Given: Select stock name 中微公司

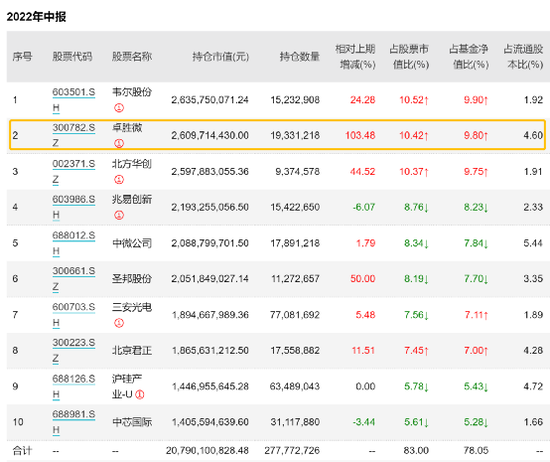Looking at the screenshot, I should pos(132,243).
